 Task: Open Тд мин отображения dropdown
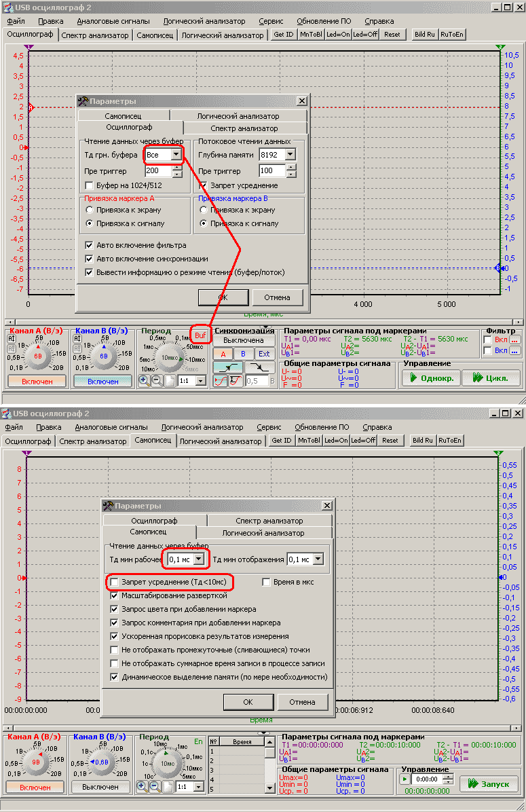318,559
